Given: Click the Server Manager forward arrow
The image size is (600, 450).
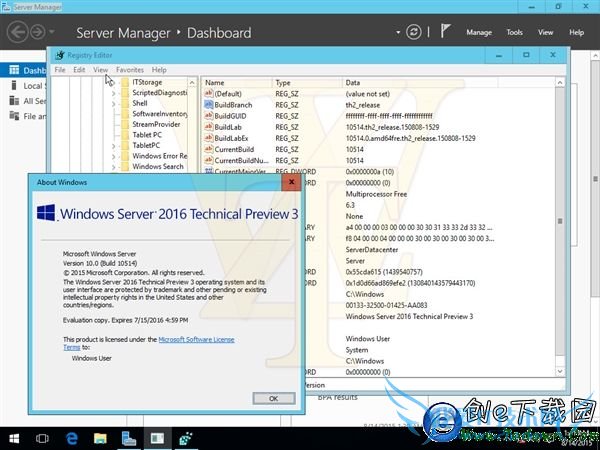Looking at the screenshot, I should coord(38,32).
